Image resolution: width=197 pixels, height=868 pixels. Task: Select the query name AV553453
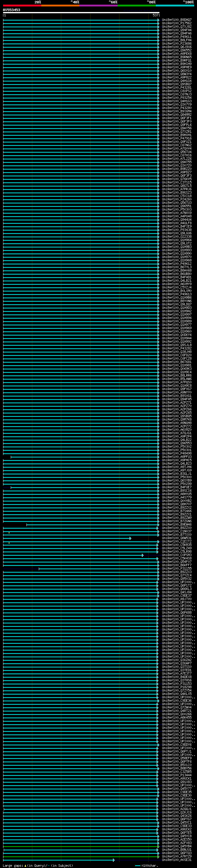[x=11, y=10]
